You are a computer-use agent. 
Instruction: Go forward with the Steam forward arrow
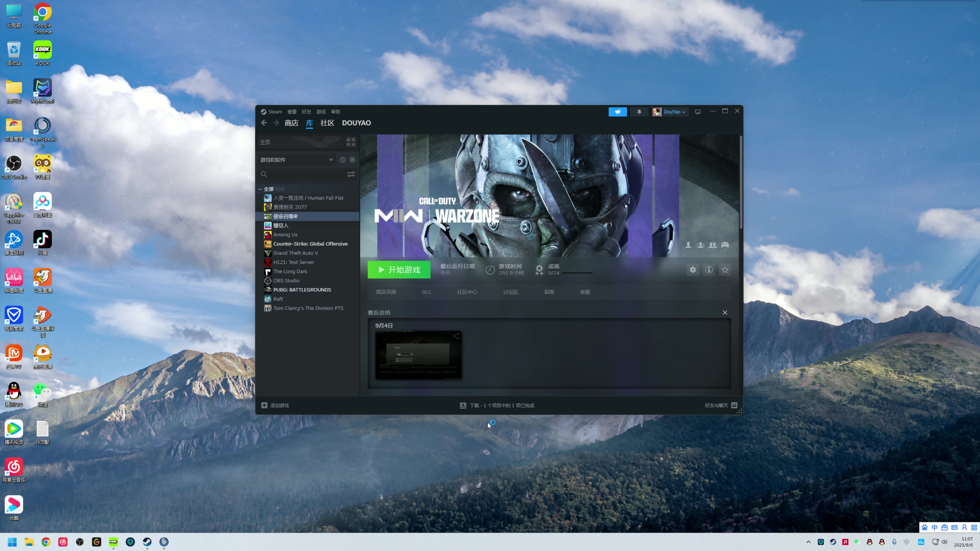[x=276, y=123]
